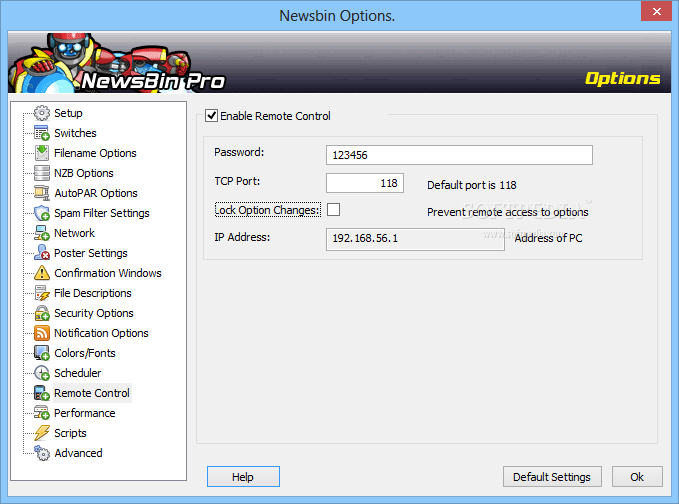Click the Switches icon in tree
679x504 pixels.
coord(42,133)
